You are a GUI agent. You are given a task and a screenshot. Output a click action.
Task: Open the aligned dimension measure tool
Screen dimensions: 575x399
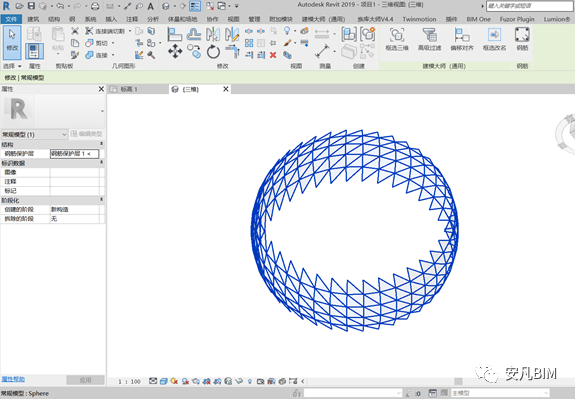[x=322, y=51]
